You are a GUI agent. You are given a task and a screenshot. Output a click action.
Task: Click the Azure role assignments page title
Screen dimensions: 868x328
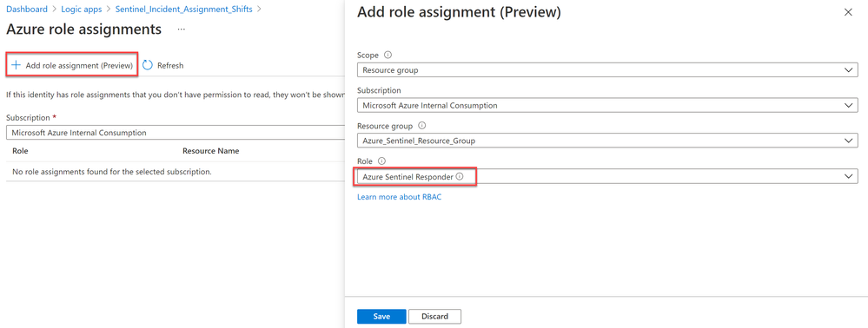coord(83,30)
